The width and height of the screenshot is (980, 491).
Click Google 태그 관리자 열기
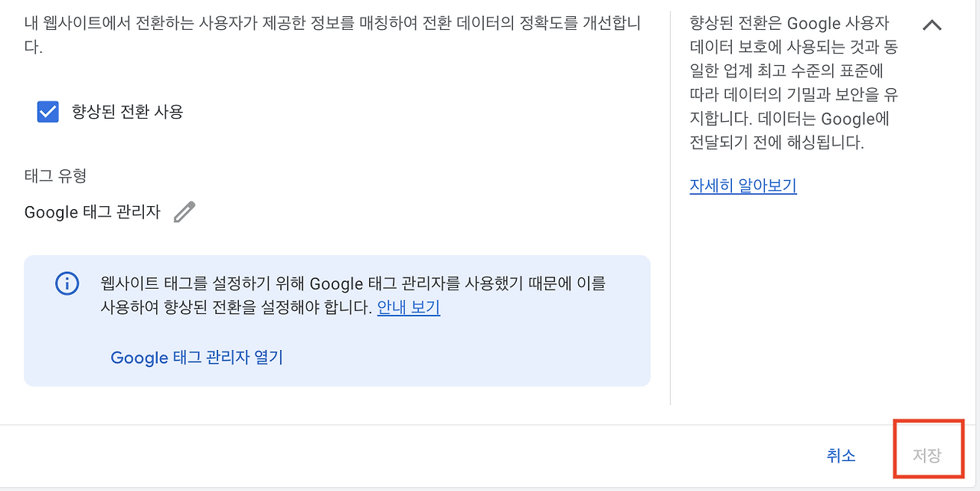pyautogui.click(x=197, y=358)
